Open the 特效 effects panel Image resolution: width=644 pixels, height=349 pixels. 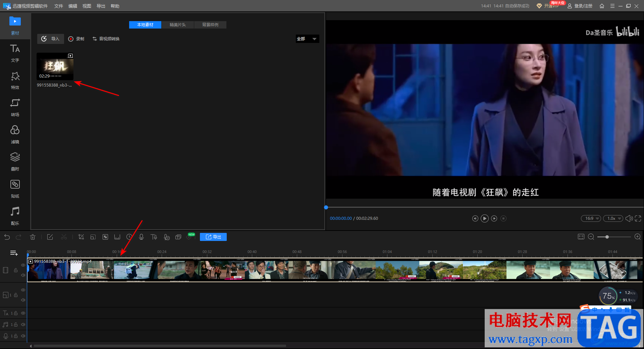click(x=15, y=80)
